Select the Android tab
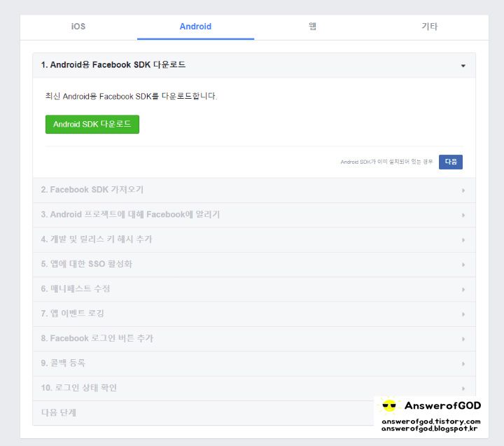 click(195, 27)
